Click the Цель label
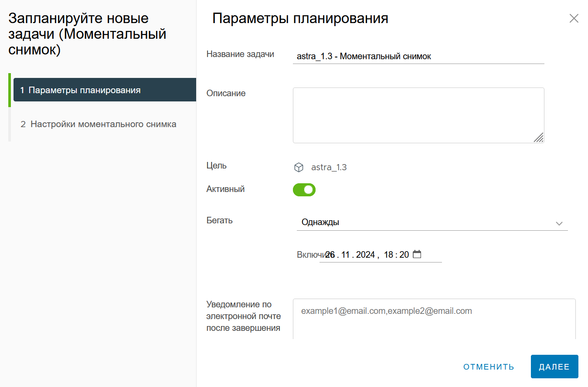 pyautogui.click(x=217, y=165)
